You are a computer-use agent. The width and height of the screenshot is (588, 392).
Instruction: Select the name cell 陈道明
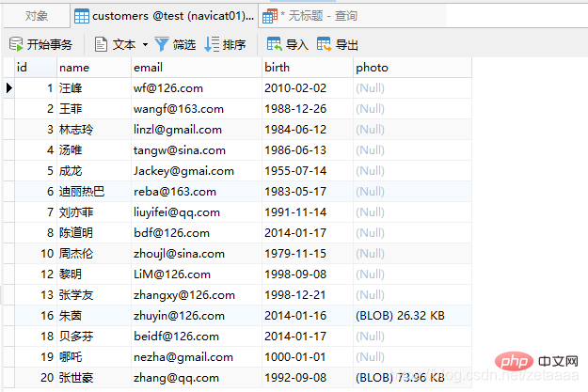coord(94,233)
